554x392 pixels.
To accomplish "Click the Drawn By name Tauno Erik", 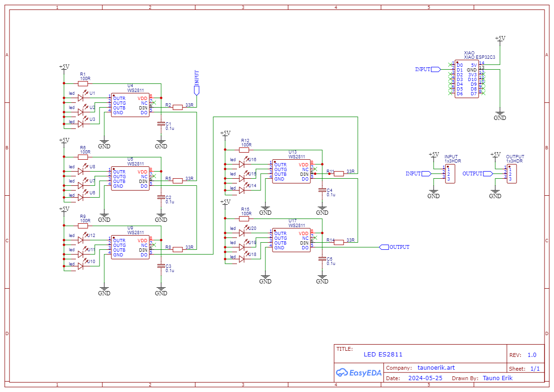I will [x=497, y=378].
